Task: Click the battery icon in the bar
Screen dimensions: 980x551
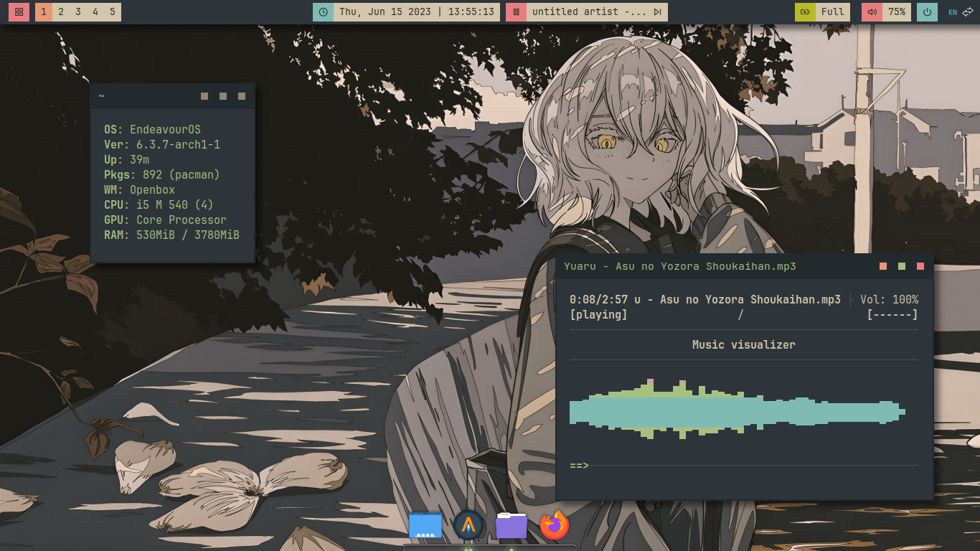Action: (805, 12)
